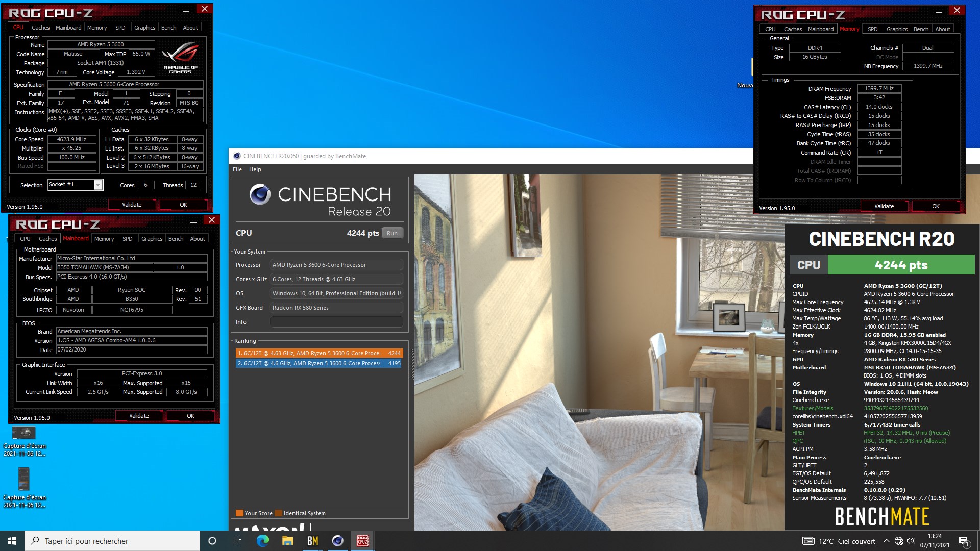
Task: Open About tab in Memory CPU-Z window
Action: (943, 29)
